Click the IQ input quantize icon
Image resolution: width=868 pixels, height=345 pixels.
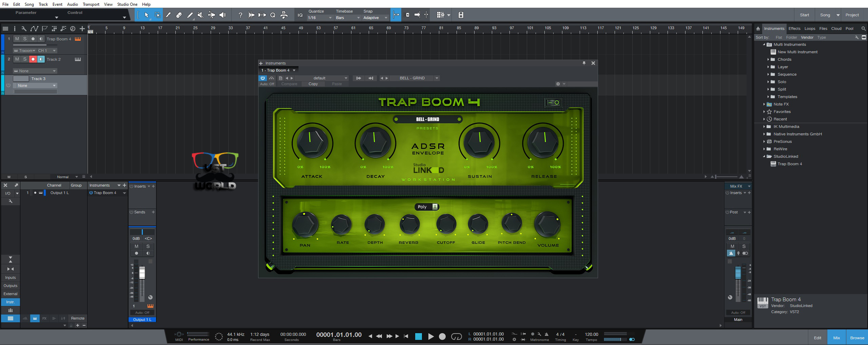(300, 15)
